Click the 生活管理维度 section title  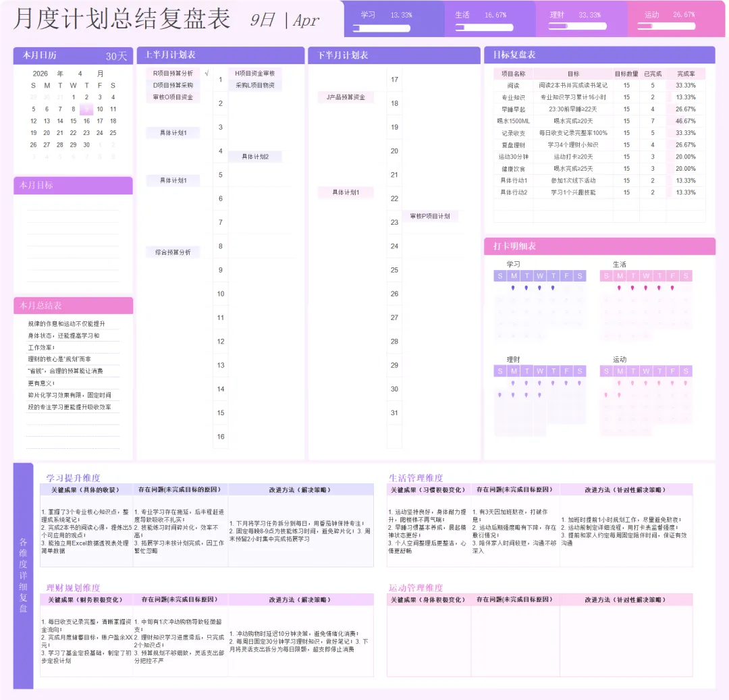pos(416,478)
